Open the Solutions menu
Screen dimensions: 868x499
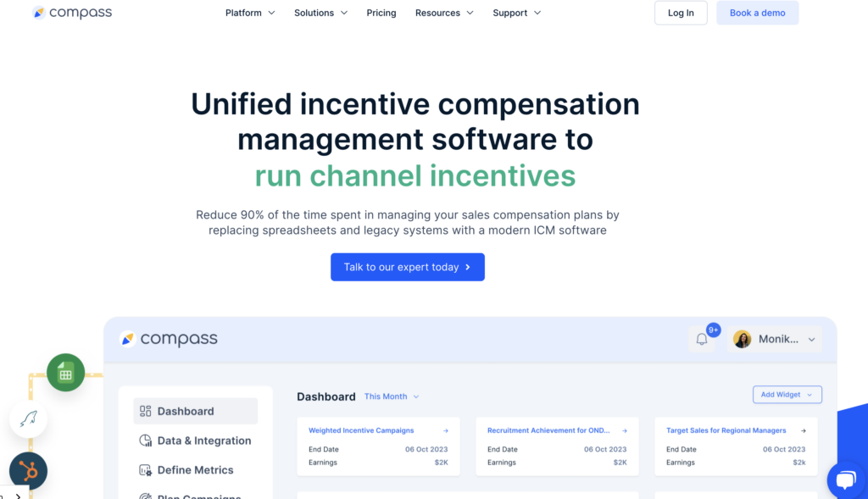pos(320,13)
